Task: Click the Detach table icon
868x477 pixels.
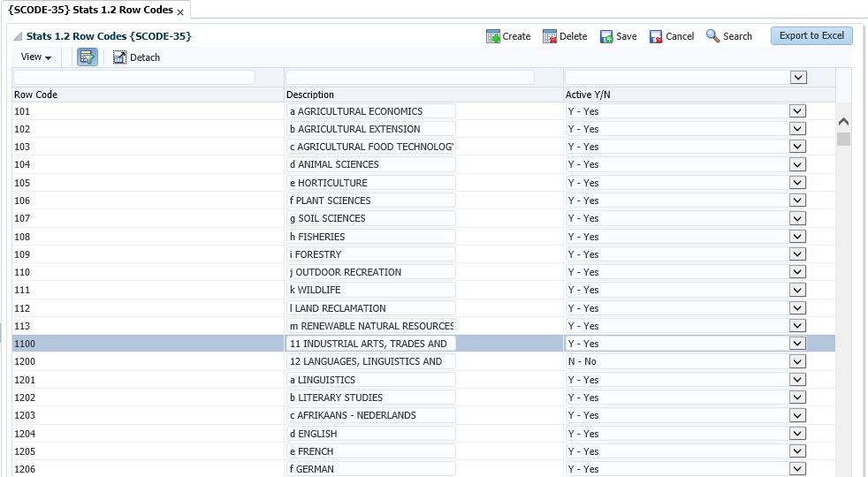Action: [x=120, y=57]
